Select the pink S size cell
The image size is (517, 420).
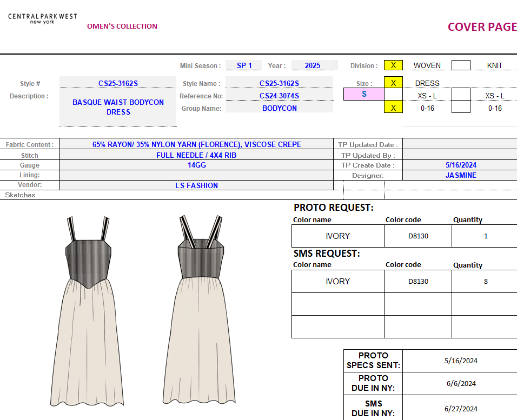click(x=364, y=94)
